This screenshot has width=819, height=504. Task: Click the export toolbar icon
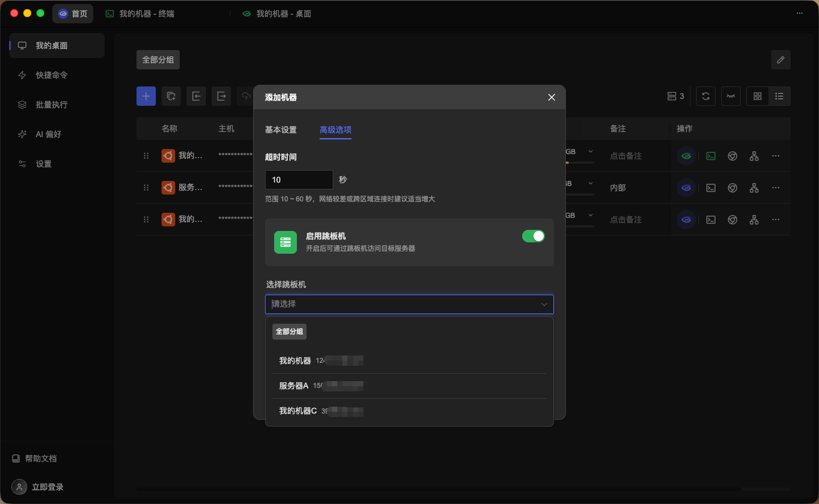point(221,96)
